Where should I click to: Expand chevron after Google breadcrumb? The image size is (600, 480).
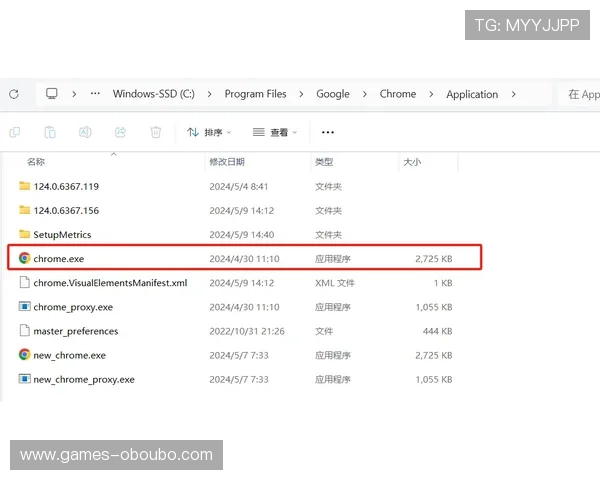point(364,94)
